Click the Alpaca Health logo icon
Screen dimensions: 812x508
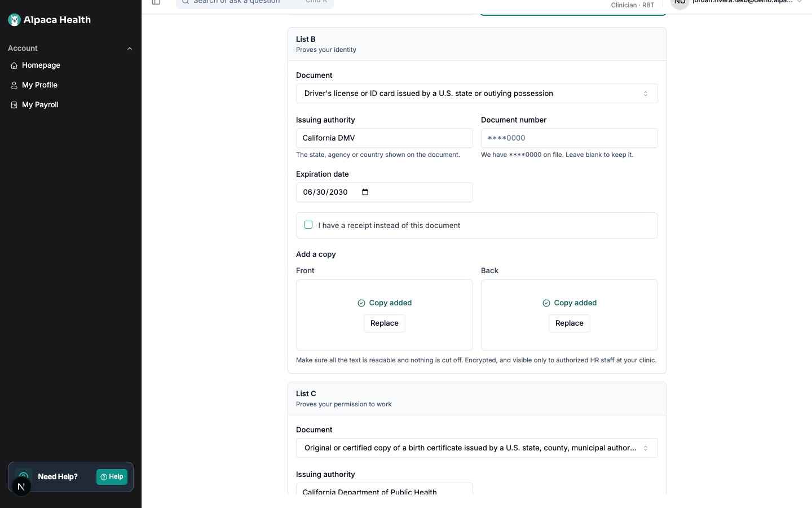[x=15, y=20]
